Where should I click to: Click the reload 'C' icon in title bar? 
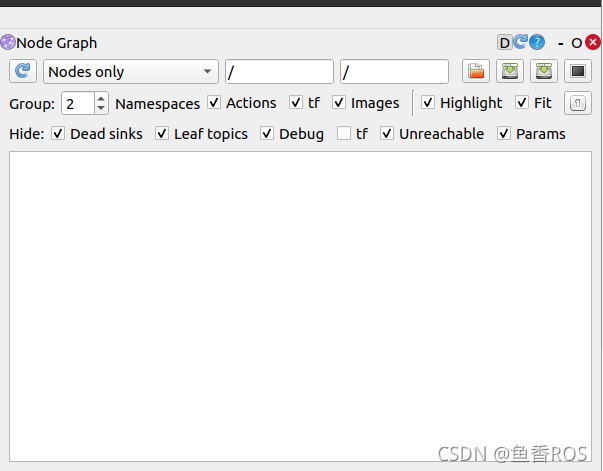point(520,43)
